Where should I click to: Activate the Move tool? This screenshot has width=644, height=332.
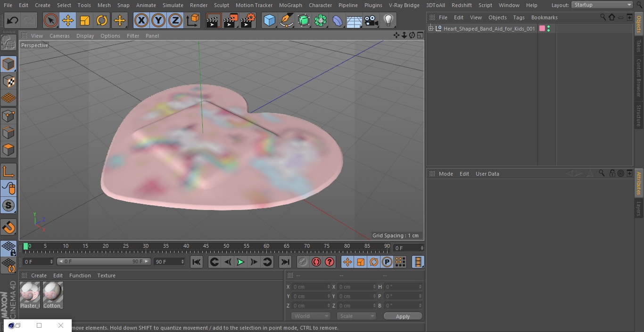coord(68,20)
